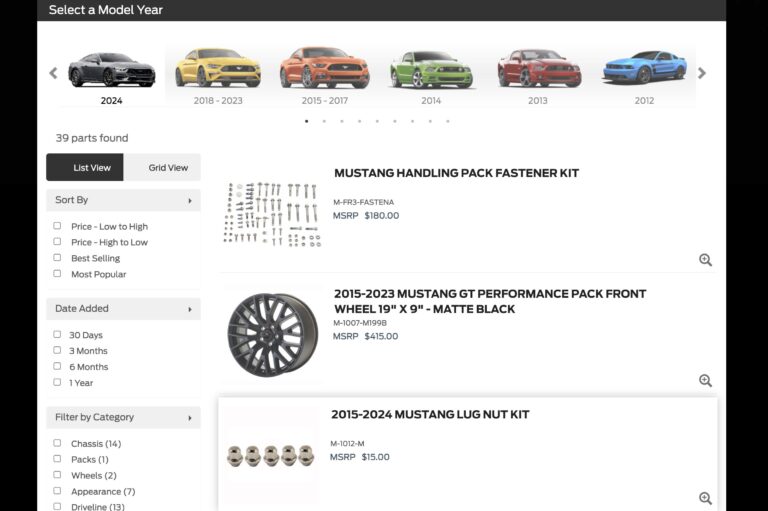This screenshot has width=768, height=511.
Task: Switch to Grid View
Action: click(x=162, y=168)
